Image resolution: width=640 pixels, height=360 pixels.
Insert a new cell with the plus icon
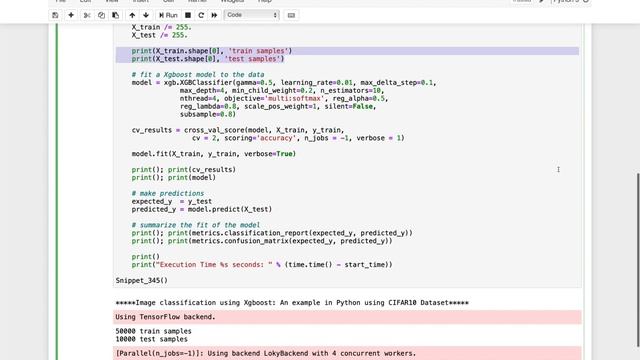(71, 15)
